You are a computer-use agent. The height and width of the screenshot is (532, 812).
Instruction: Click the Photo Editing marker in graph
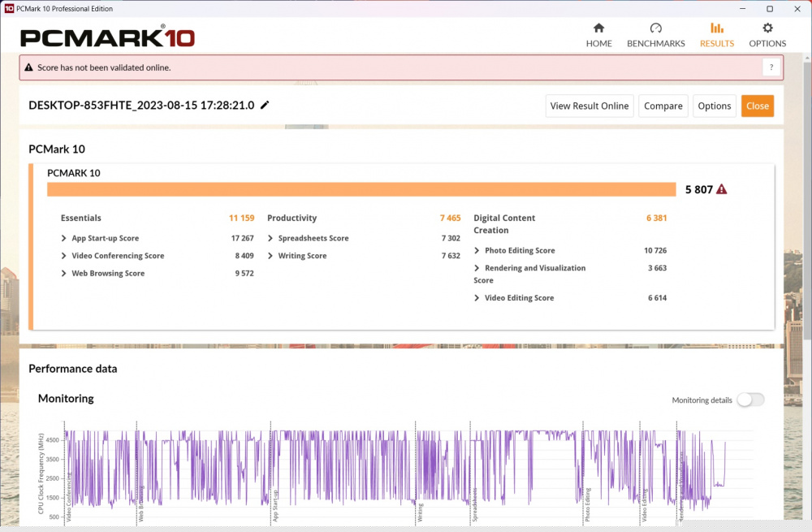pyautogui.click(x=587, y=504)
